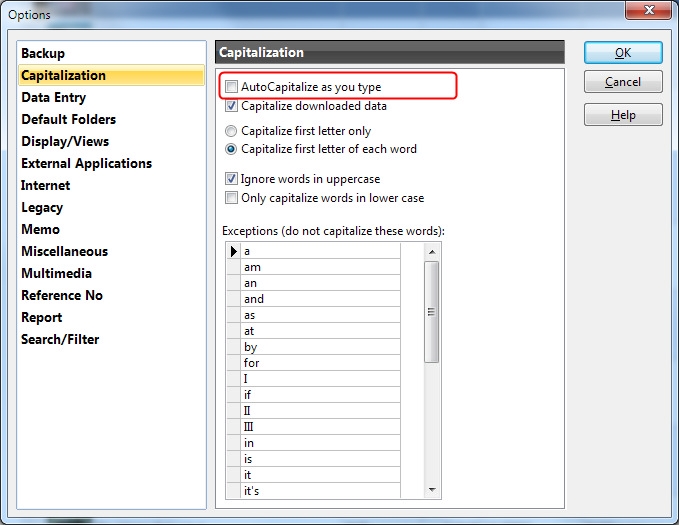Switch to Data Entry settings

pos(54,97)
